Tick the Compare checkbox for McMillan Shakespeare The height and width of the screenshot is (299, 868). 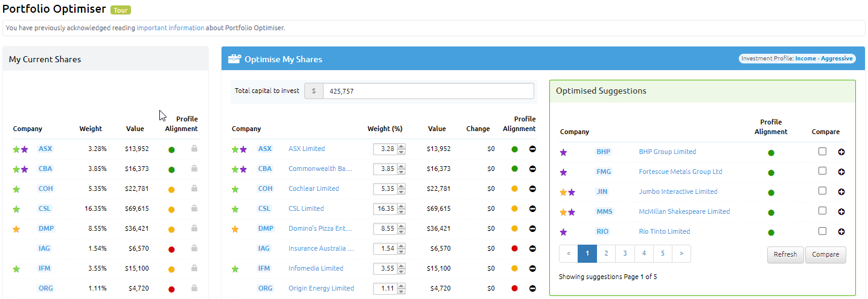822,211
